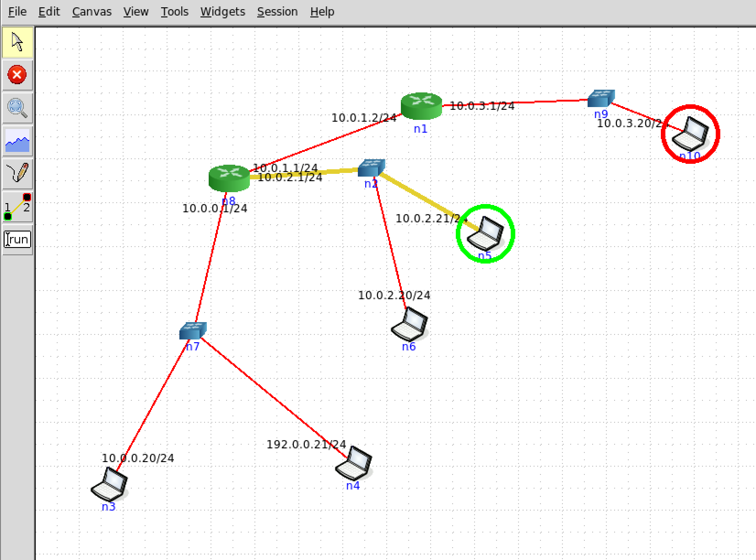Image resolution: width=756 pixels, height=560 pixels.
Task: Open the throughput plot tool
Action: point(17,140)
